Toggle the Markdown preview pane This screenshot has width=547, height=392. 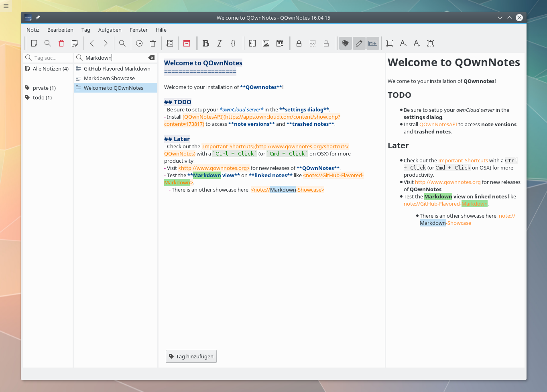[372, 43]
